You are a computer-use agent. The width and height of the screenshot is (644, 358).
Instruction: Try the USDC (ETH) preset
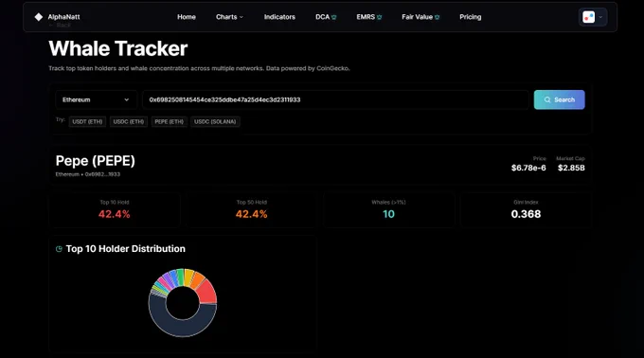click(129, 121)
